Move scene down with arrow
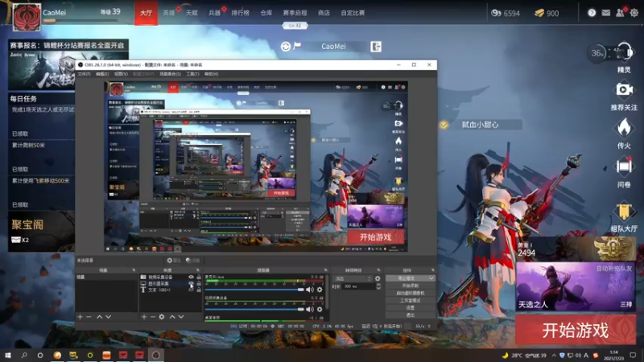644x362 pixels. click(x=109, y=317)
